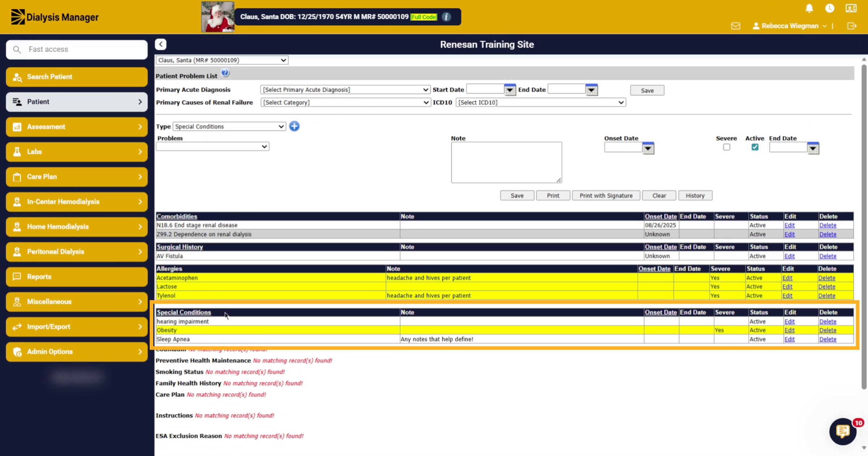
Task: Collapse sidebar with back arrow button
Action: pyautogui.click(x=161, y=44)
